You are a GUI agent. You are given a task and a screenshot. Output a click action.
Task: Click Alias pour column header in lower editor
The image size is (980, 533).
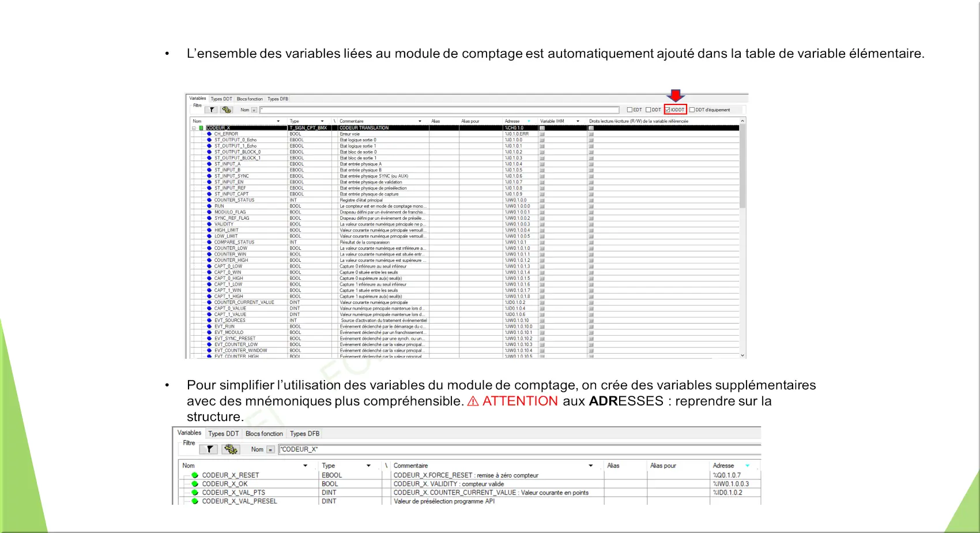[663, 466]
